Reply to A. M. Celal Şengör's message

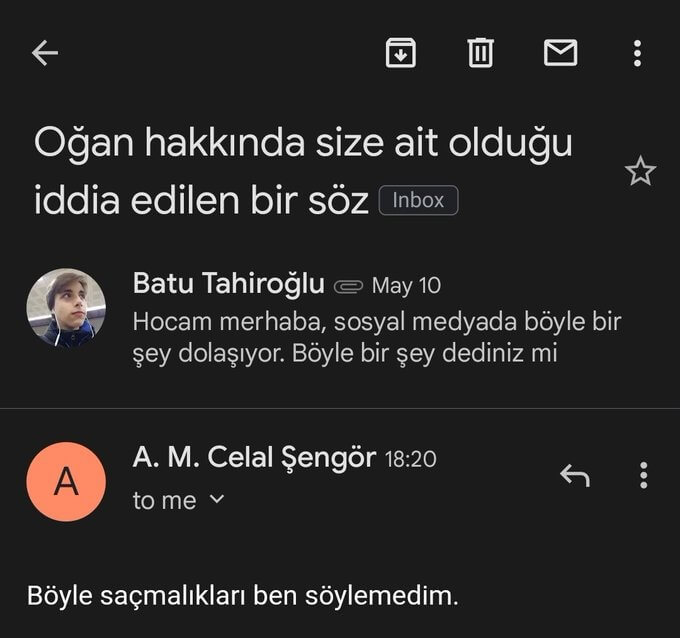tap(574, 476)
